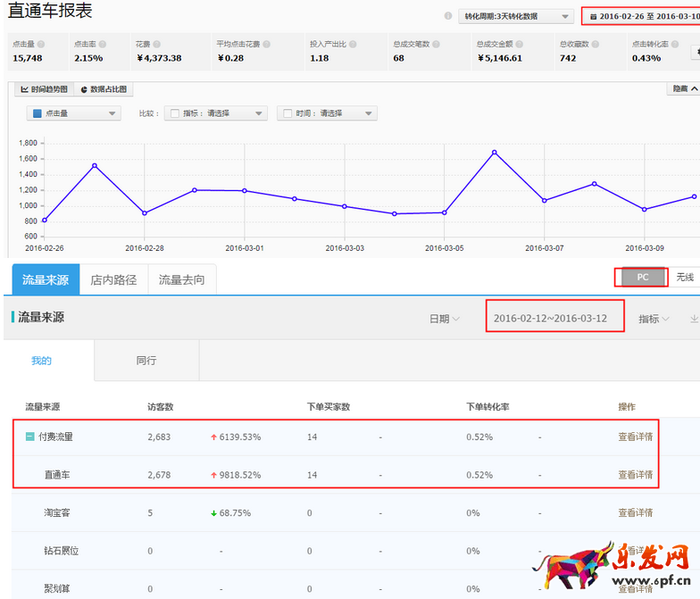Switch traffic view to PC
The height and width of the screenshot is (599, 700).
pyautogui.click(x=642, y=278)
